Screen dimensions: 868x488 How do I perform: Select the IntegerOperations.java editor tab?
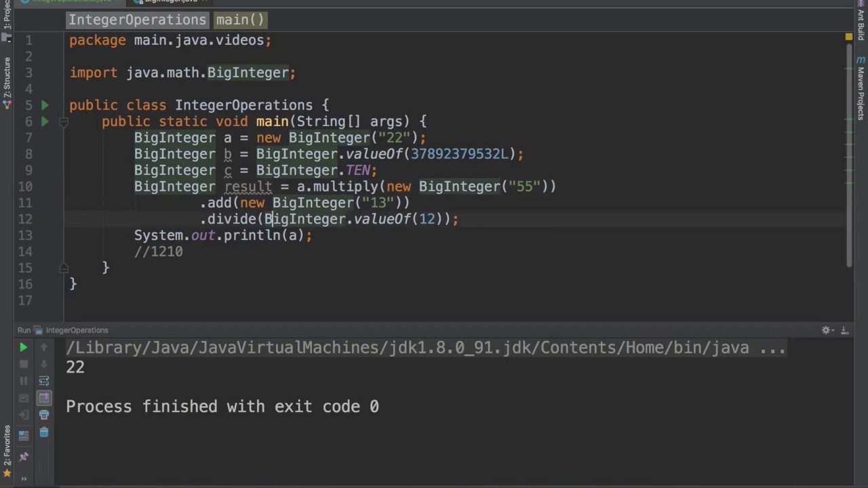(71, 1)
